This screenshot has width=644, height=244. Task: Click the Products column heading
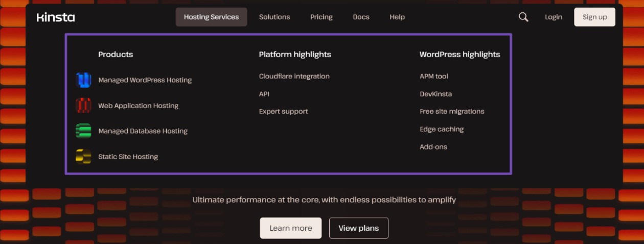pyautogui.click(x=116, y=54)
